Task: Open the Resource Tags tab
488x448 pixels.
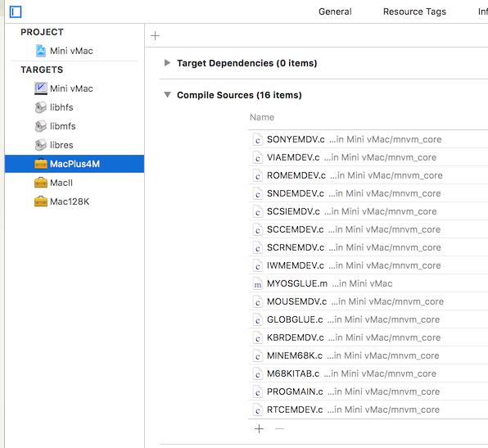Action: point(414,11)
